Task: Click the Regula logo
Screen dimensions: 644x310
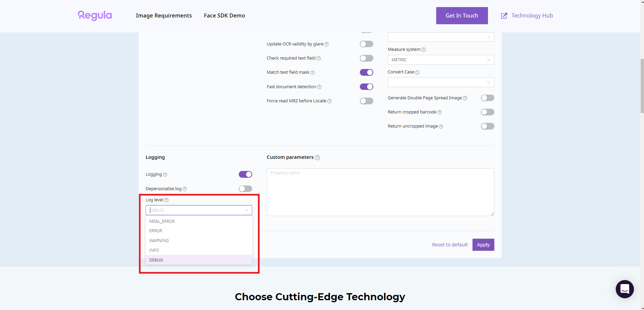Action: click(95, 15)
